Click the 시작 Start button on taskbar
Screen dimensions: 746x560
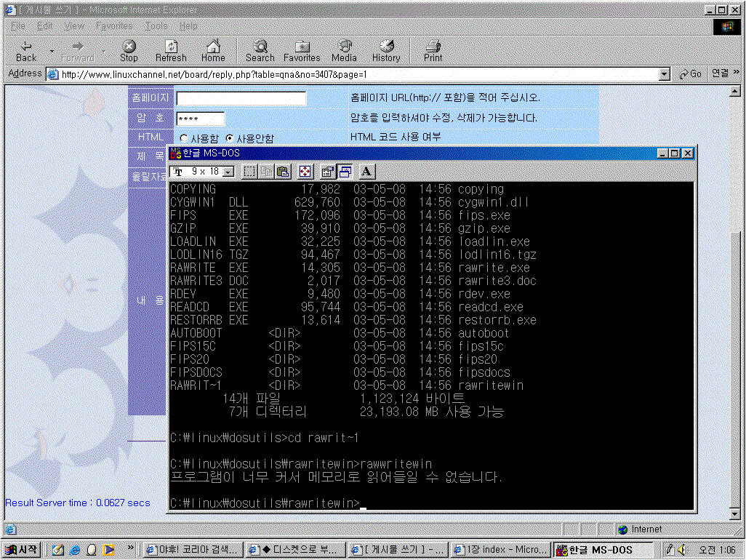pos(23,550)
